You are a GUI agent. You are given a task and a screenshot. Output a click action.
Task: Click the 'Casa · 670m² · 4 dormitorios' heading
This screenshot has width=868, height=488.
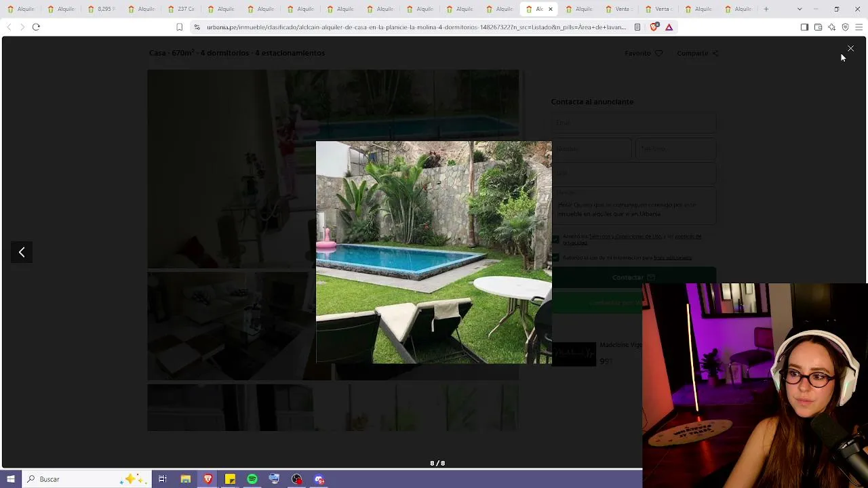pos(237,53)
